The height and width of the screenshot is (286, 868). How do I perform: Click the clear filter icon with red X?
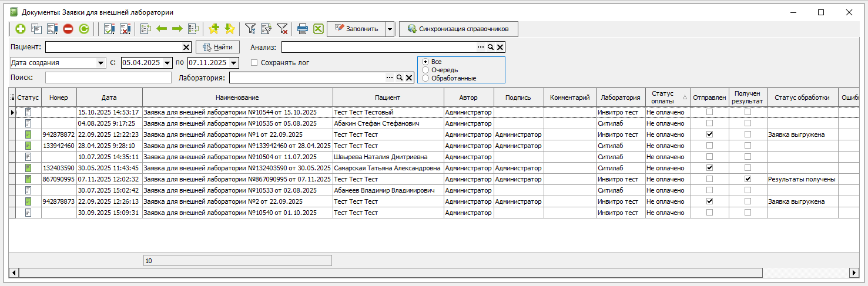pos(282,29)
